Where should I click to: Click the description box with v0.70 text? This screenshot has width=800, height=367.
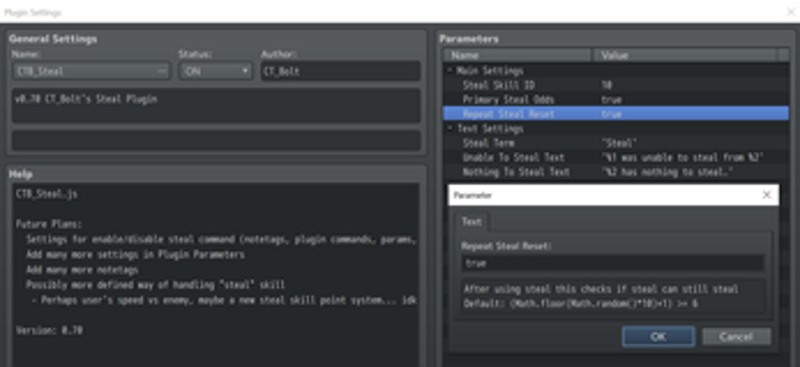(216, 105)
